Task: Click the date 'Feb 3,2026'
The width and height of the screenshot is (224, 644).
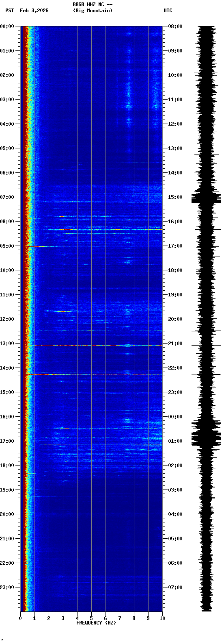Action: coord(34,11)
